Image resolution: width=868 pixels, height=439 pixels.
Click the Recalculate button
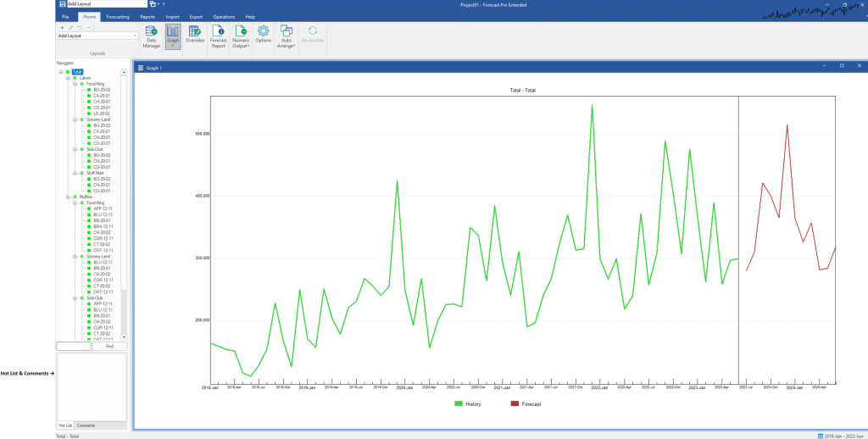pos(313,34)
